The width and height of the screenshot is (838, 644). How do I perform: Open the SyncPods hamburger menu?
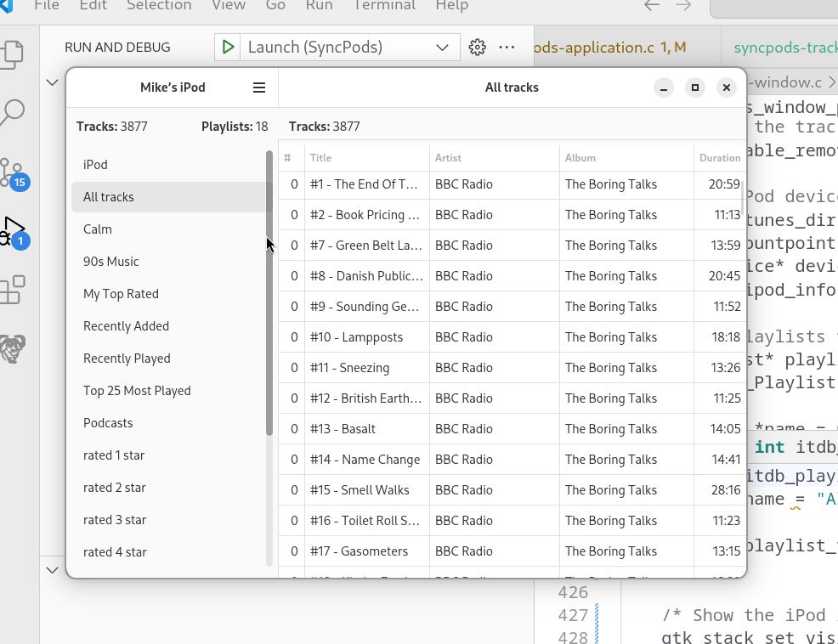tap(259, 88)
